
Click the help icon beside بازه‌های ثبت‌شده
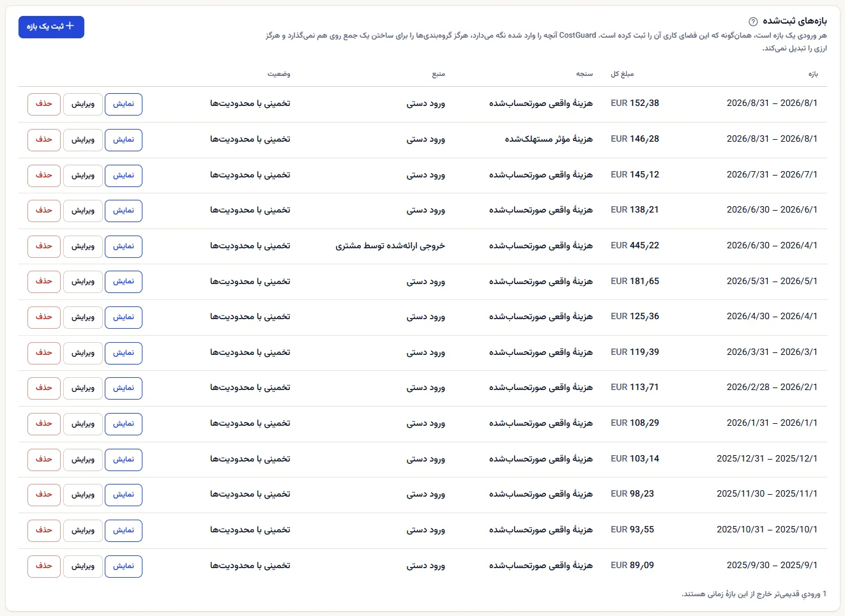[x=753, y=21]
